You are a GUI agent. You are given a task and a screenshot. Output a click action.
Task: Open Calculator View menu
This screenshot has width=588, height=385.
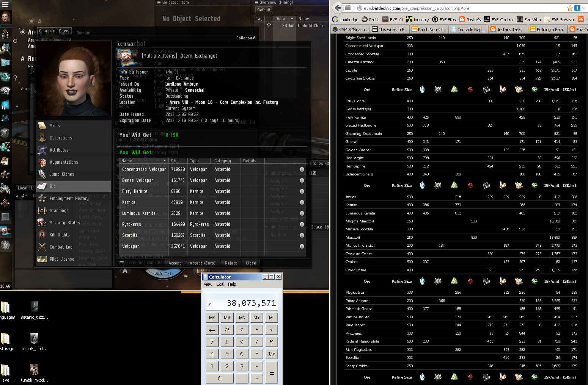[208, 284]
